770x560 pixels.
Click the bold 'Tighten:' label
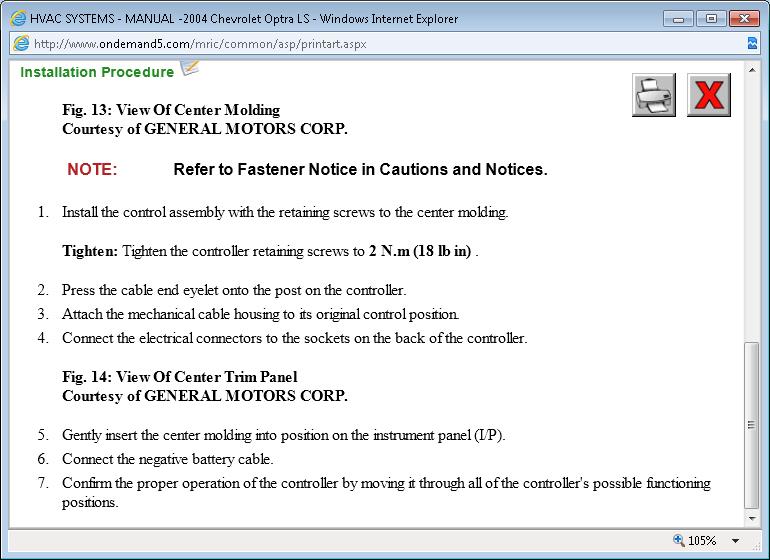coord(90,251)
